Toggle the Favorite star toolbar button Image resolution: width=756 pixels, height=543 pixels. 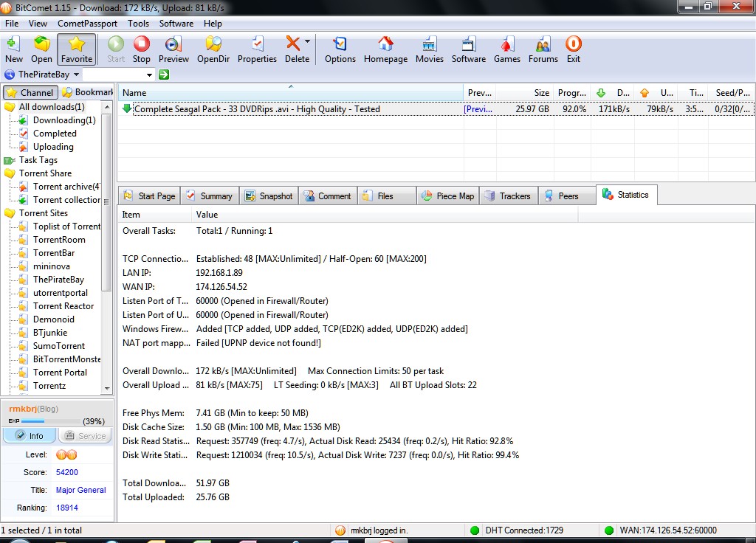point(77,49)
